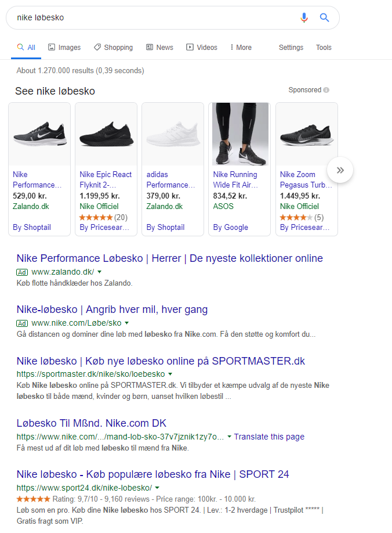The height and width of the screenshot is (533, 392).
Task: Click the voice search microphone icon
Action: tap(304, 17)
